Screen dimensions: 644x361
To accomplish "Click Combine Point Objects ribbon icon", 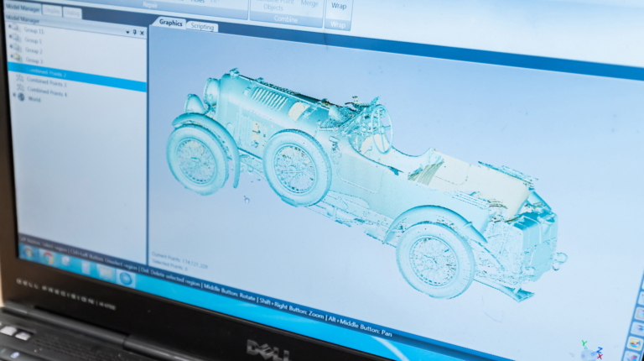I will coord(275,4).
